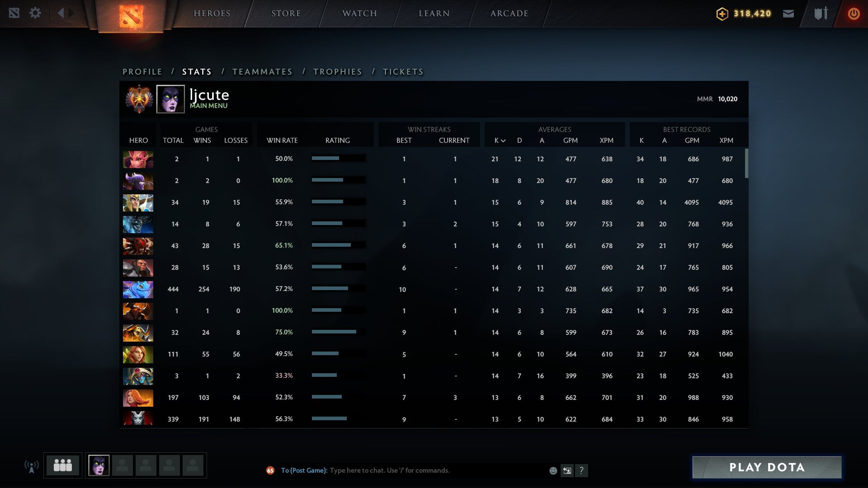Screen dimensions: 868x488
Task: Open the Learn menu
Action: 434,14
